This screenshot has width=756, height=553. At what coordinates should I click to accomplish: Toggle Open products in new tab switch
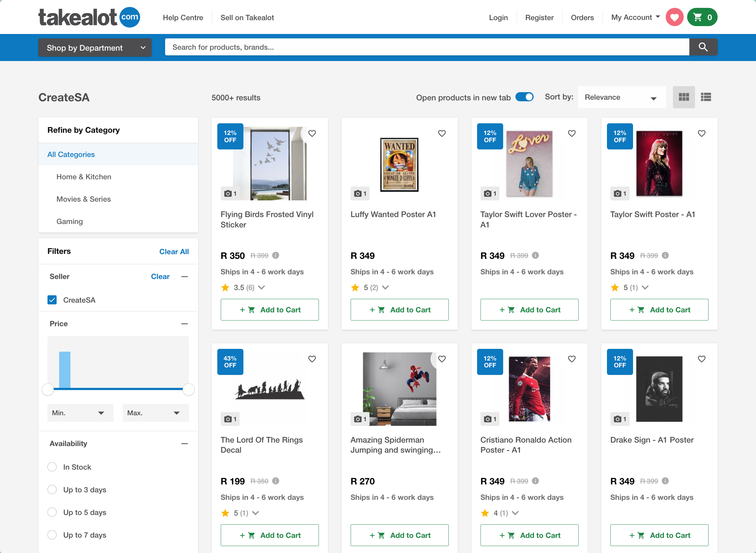[524, 97]
